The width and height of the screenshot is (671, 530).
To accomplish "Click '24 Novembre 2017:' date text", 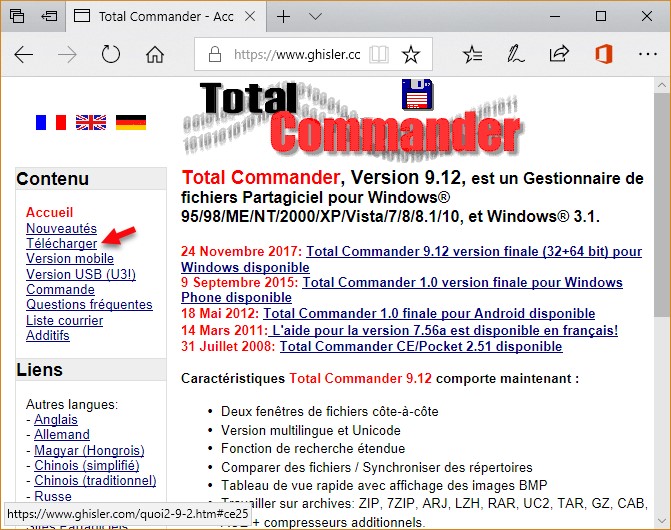I will 242,251.
